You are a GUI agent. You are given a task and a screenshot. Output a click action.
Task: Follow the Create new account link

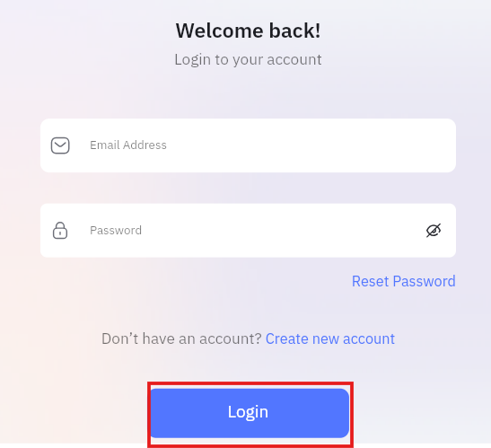pos(330,338)
